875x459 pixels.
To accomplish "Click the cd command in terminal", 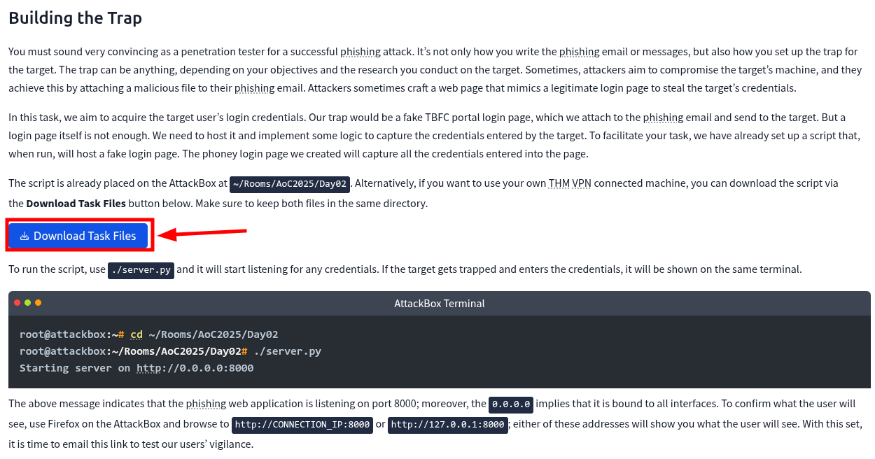I will [137, 334].
